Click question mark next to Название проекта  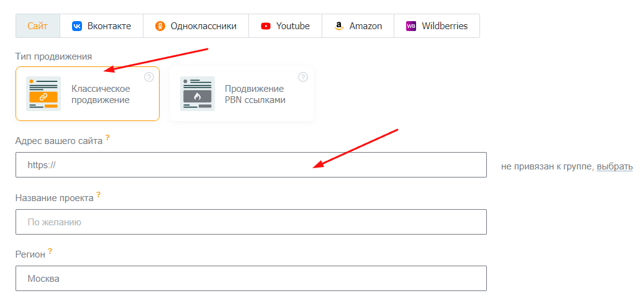pyautogui.click(x=98, y=195)
